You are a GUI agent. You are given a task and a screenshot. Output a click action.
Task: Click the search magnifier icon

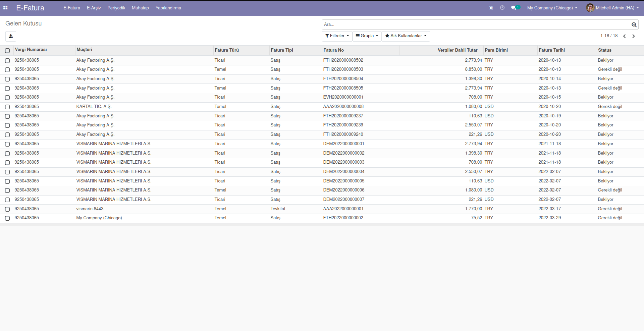(x=634, y=24)
